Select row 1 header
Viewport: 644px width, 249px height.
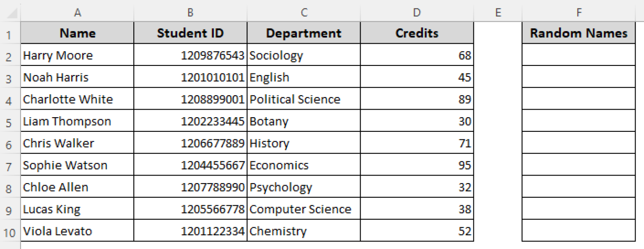9,34
